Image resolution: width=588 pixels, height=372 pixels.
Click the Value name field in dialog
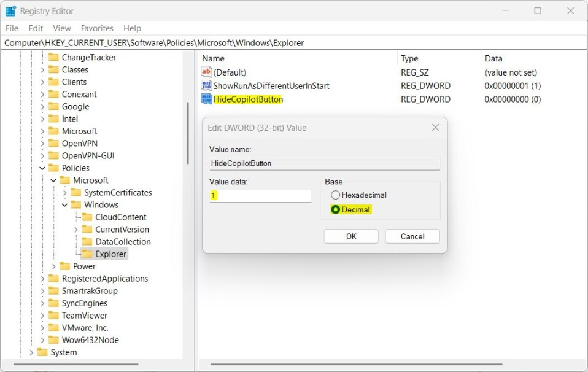[x=325, y=163]
